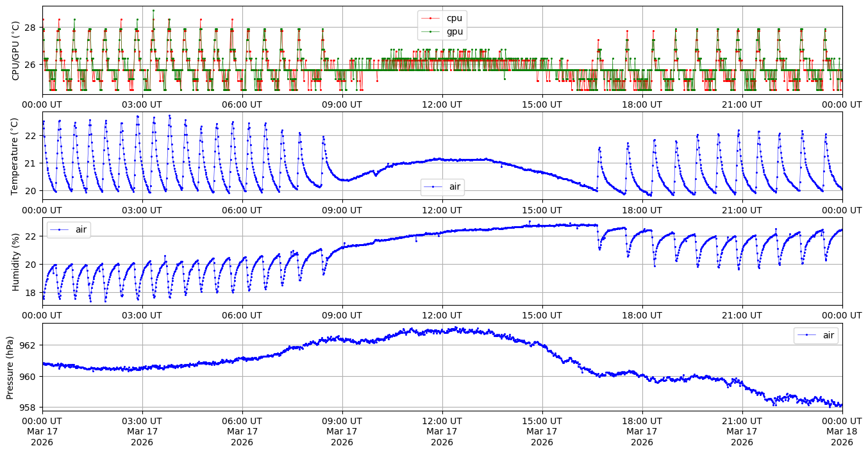Click the 12:00 UT tick under CPU/GPU plot
This screenshot has width=868, height=453.
tap(442, 104)
